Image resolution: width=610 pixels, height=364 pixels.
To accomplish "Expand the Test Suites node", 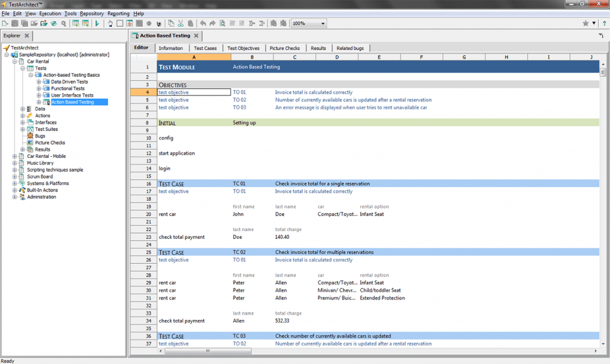I will pyautogui.click(x=23, y=129).
